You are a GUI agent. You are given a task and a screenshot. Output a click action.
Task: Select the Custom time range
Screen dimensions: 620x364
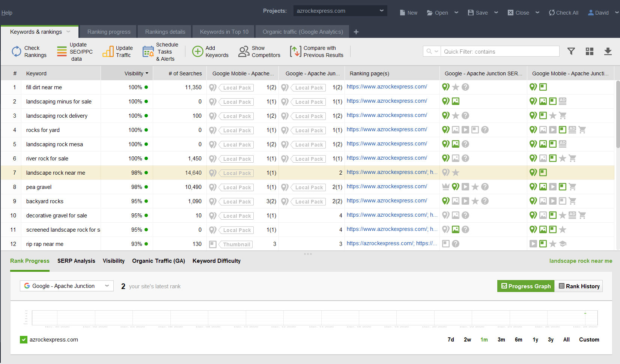pyautogui.click(x=589, y=340)
